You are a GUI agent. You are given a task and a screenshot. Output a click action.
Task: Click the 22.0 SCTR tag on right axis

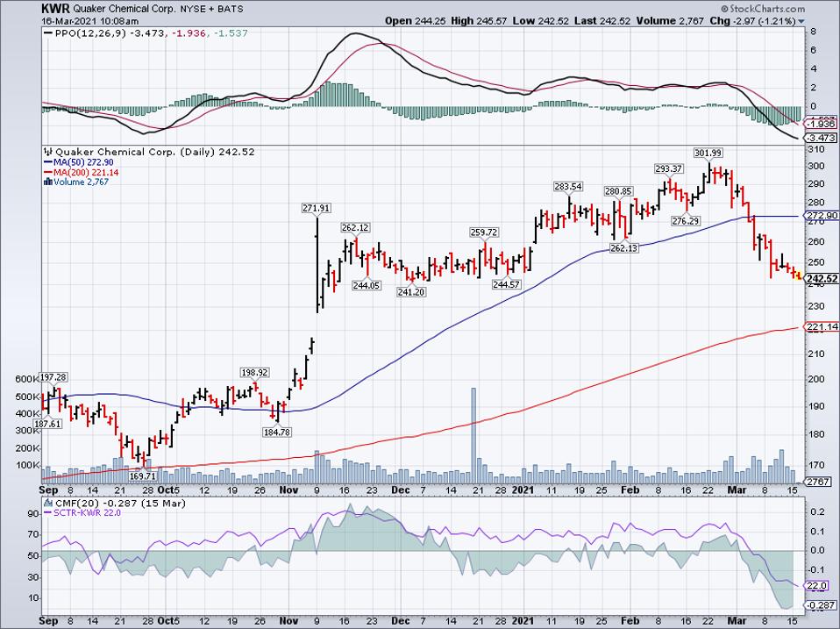[x=817, y=586]
